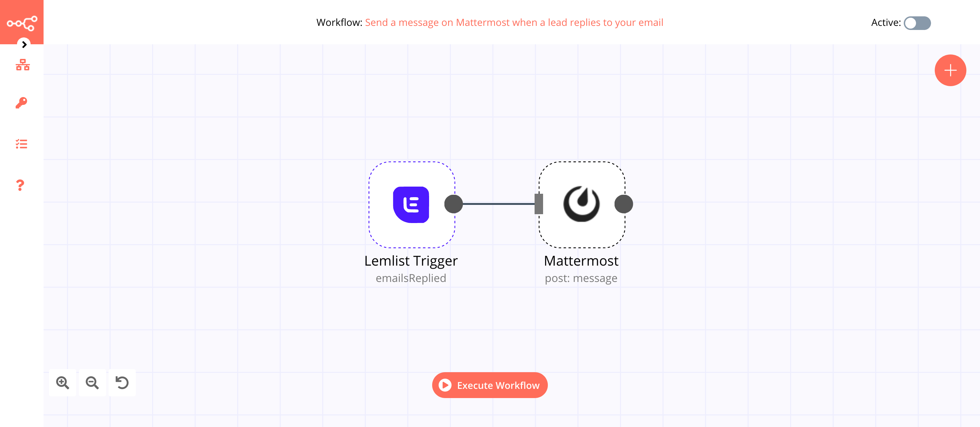Click the executions list icon in sidebar

[22, 144]
